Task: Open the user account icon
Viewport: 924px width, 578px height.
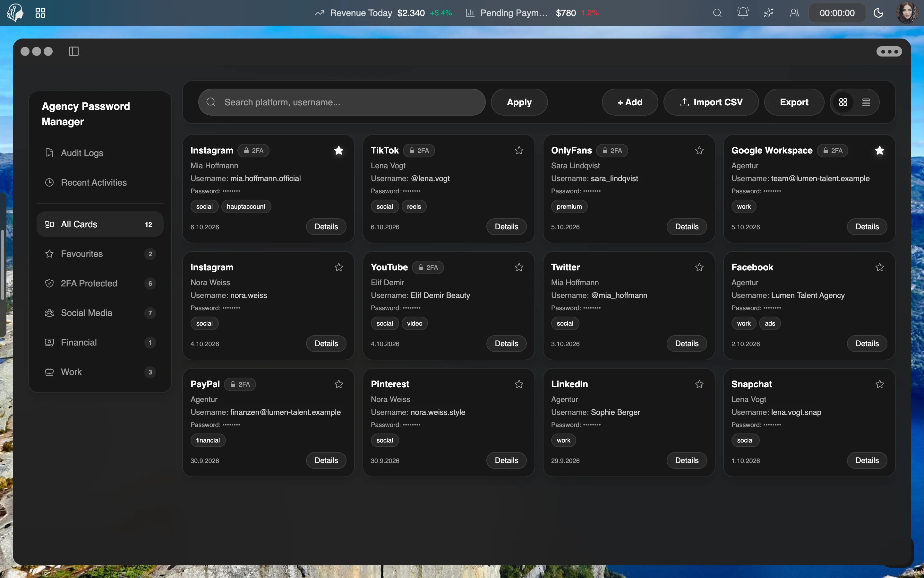Action: (x=794, y=13)
